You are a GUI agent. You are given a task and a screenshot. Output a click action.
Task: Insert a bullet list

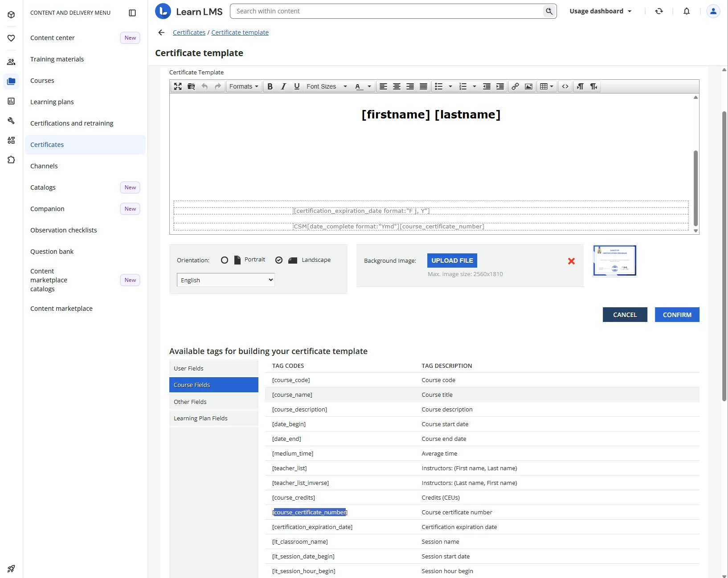pos(439,86)
